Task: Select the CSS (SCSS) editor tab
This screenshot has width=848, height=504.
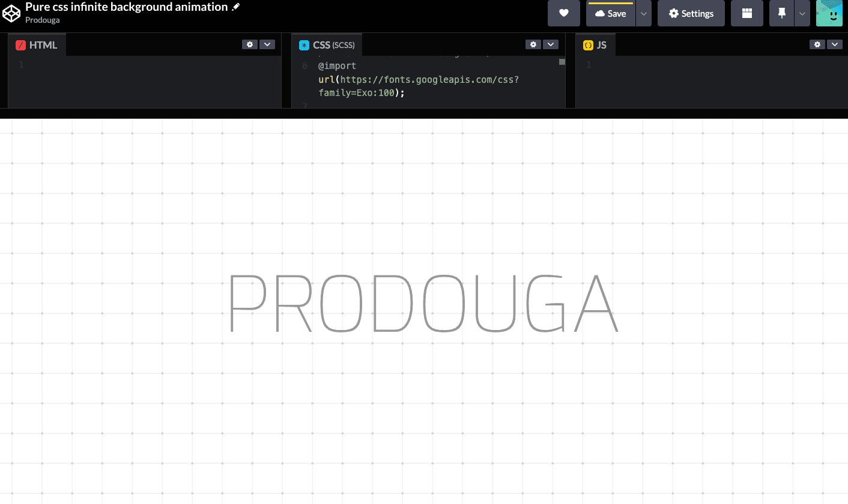Action: click(327, 45)
